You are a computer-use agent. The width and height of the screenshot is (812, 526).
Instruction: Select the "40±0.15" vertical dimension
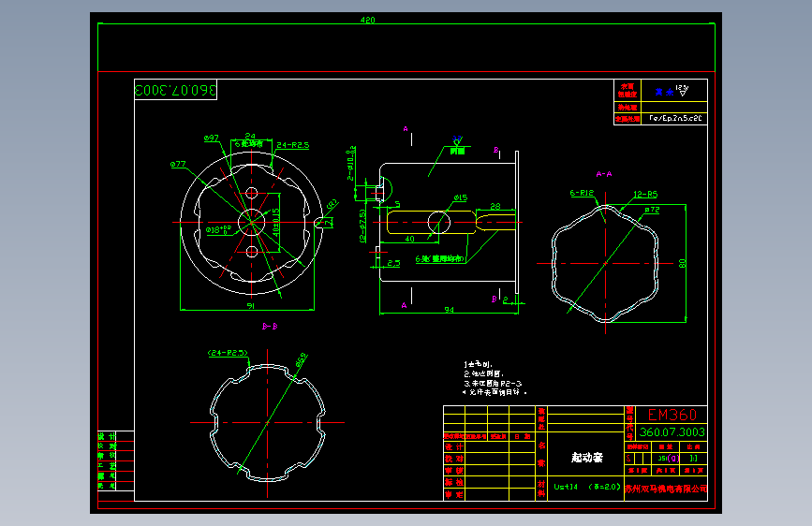[276, 222]
